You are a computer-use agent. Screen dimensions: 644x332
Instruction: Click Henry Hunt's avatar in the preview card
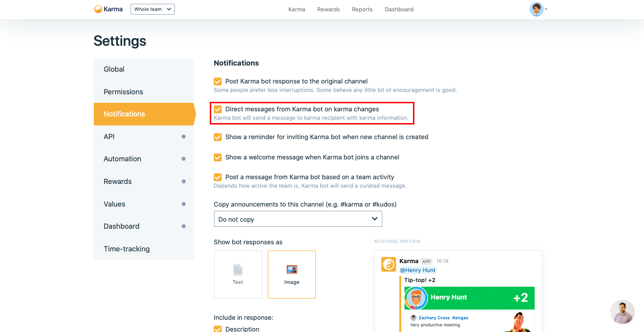416,298
